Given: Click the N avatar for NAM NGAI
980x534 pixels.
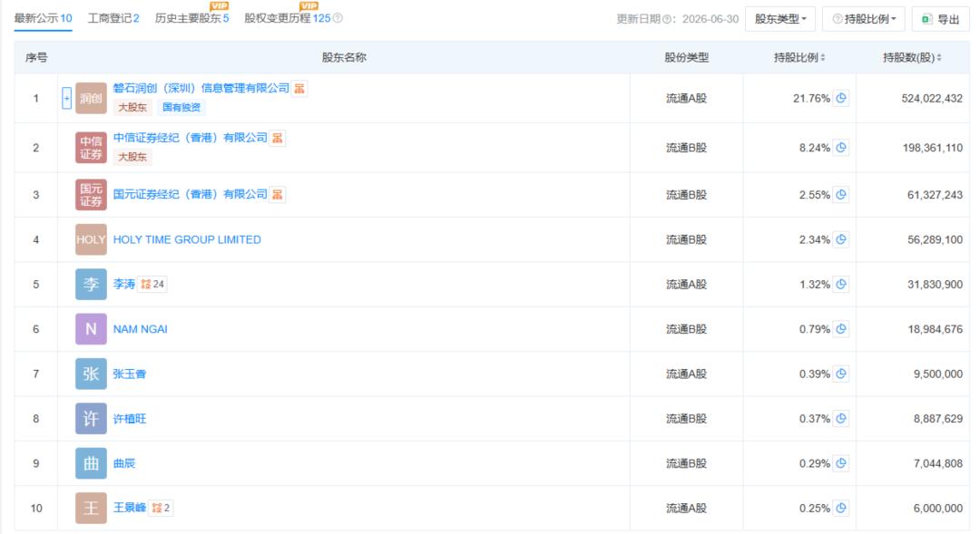Looking at the screenshot, I should pyautogui.click(x=91, y=329).
